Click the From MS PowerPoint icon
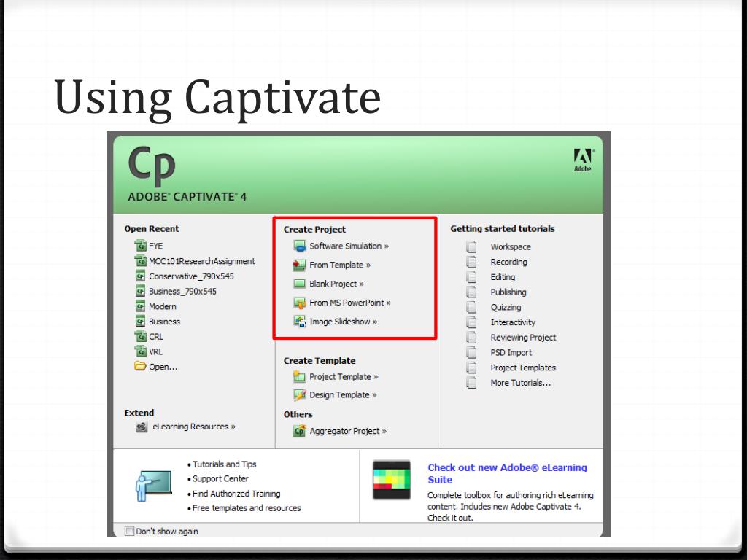The height and width of the screenshot is (560, 747). coord(300,303)
